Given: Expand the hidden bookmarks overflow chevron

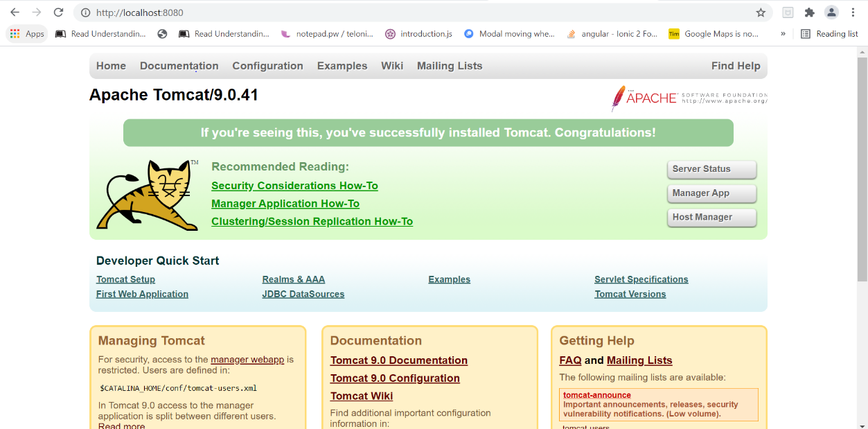Looking at the screenshot, I should click(783, 34).
